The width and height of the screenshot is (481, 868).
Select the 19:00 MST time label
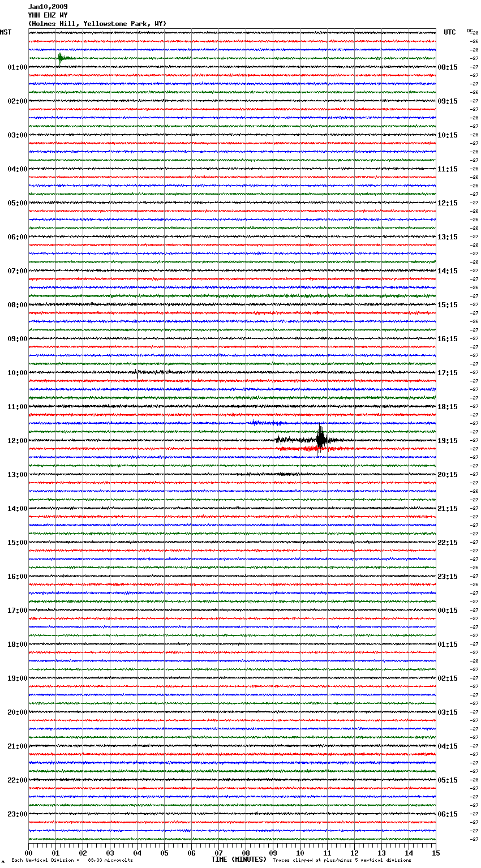[x=18, y=678]
